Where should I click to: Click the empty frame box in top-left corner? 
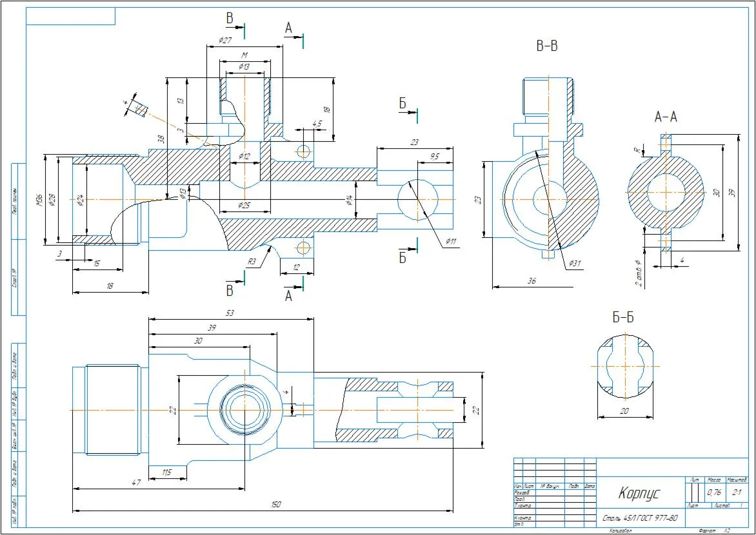[x=70, y=16]
